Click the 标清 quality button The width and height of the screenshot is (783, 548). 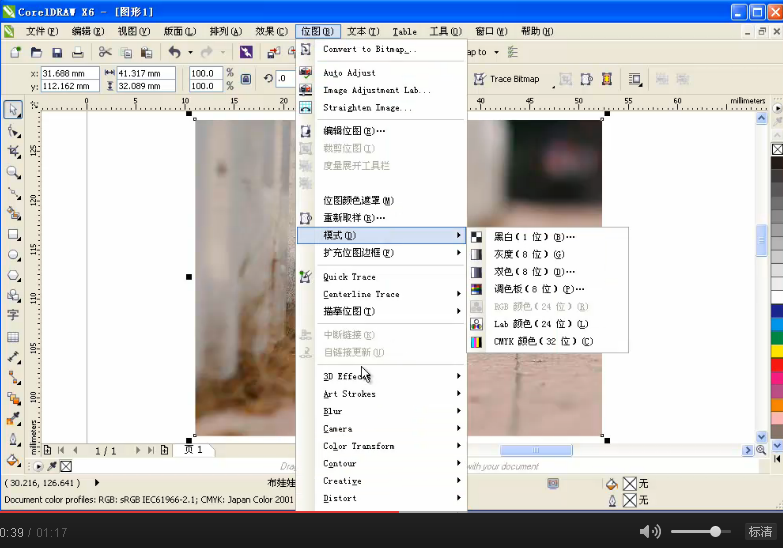click(760, 532)
